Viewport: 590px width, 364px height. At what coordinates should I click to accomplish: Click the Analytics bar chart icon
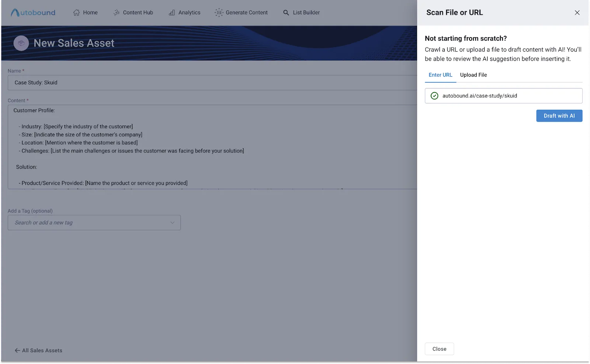pyautogui.click(x=172, y=13)
